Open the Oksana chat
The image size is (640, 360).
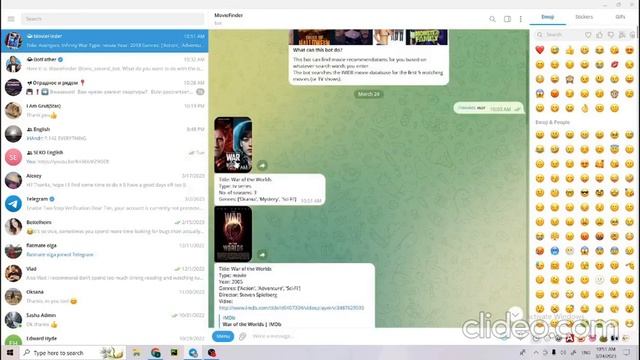pos(104,297)
